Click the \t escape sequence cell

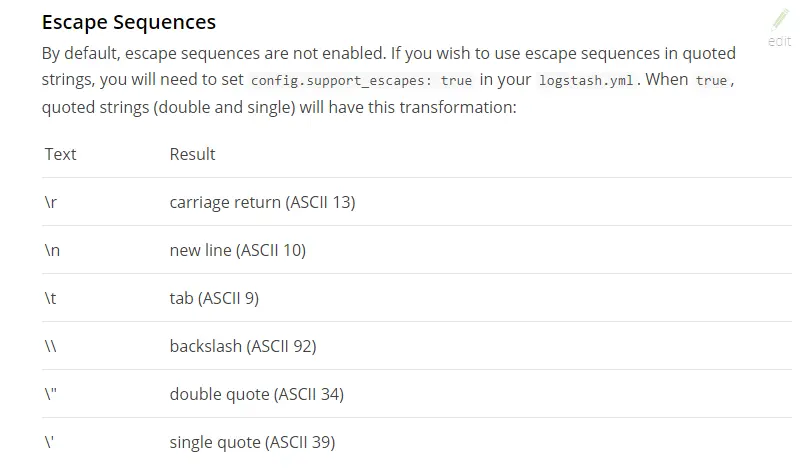pos(50,299)
